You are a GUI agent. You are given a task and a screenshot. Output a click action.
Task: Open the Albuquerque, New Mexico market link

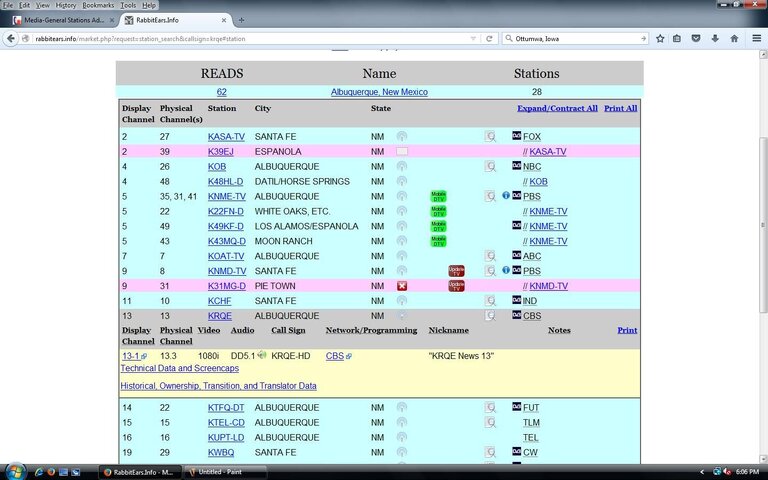tap(379, 92)
